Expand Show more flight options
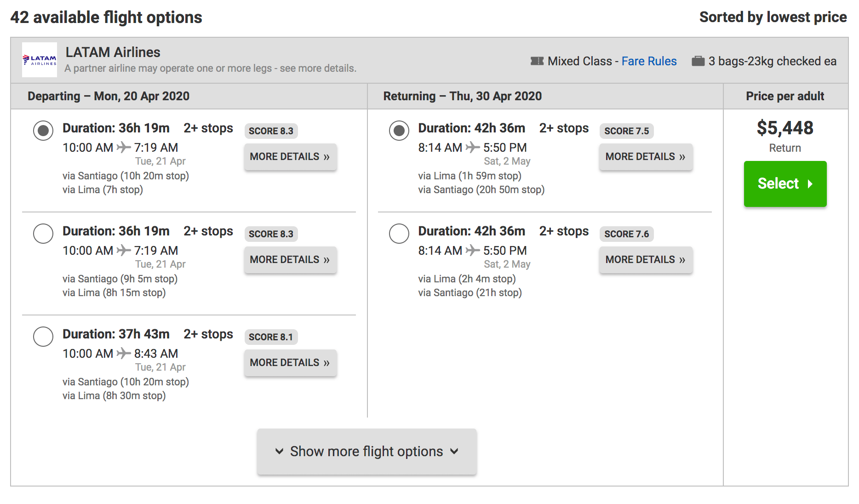The image size is (859, 504). (x=367, y=452)
